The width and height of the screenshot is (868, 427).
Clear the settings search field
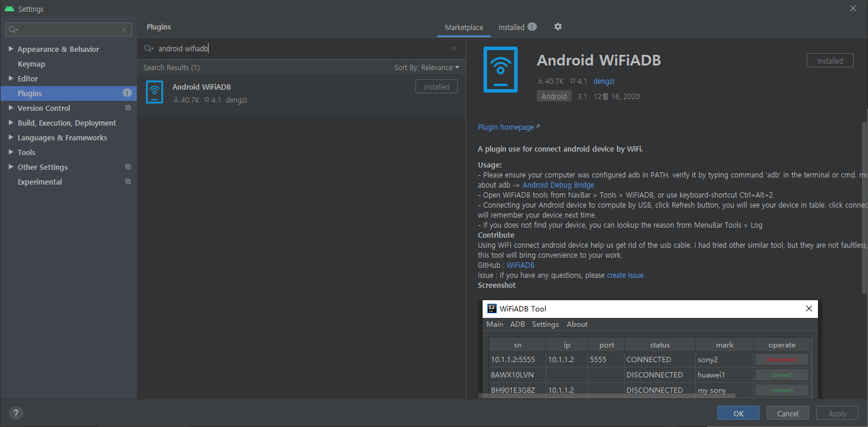tap(124, 29)
